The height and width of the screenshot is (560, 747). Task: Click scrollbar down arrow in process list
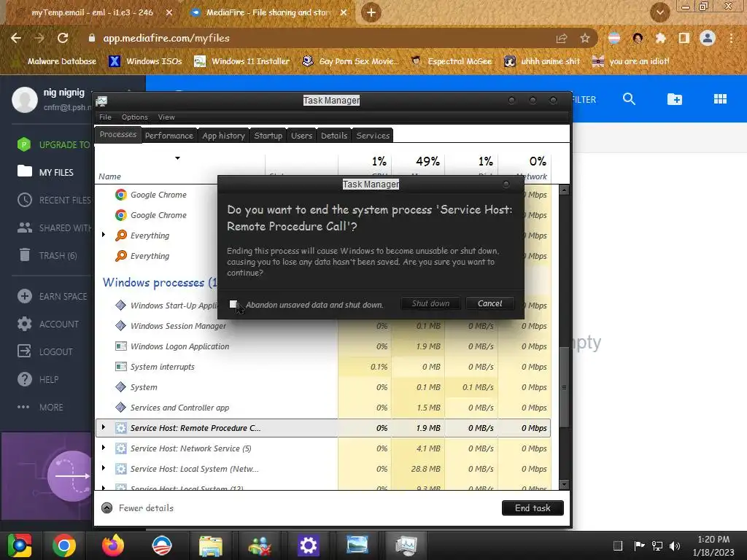(564, 485)
